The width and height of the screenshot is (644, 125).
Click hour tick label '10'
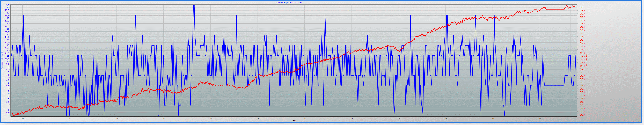pos(493,119)
